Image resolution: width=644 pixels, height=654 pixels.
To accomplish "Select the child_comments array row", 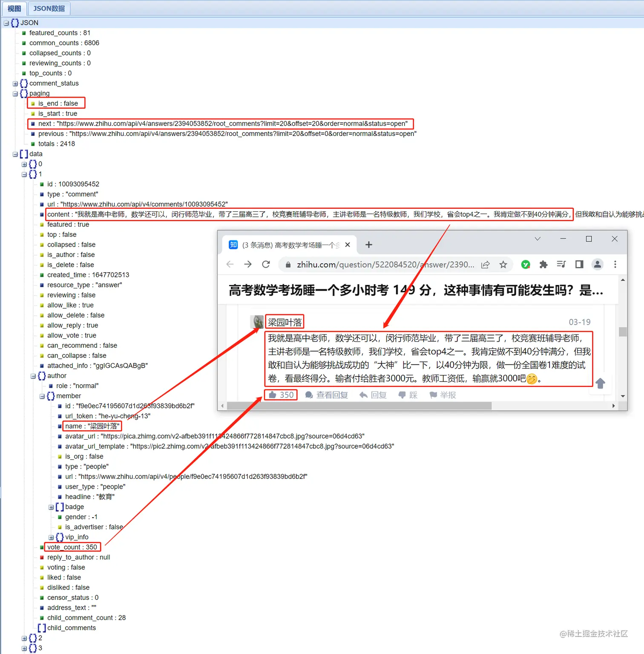I will (x=72, y=628).
